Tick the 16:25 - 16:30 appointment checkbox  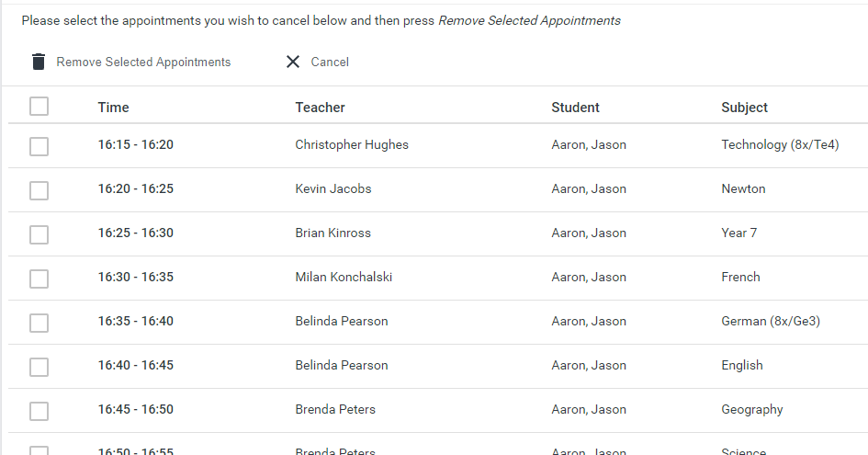click(39, 234)
